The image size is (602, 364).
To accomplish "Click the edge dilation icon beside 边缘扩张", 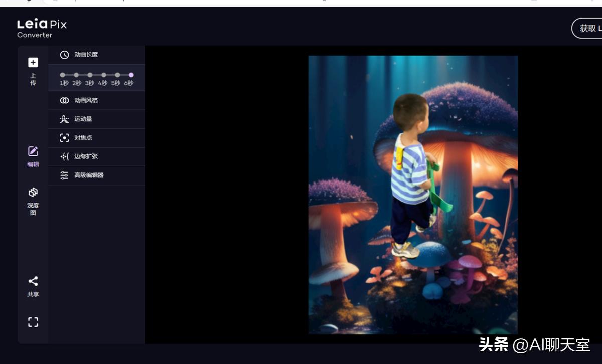I will click(x=64, y=156).
